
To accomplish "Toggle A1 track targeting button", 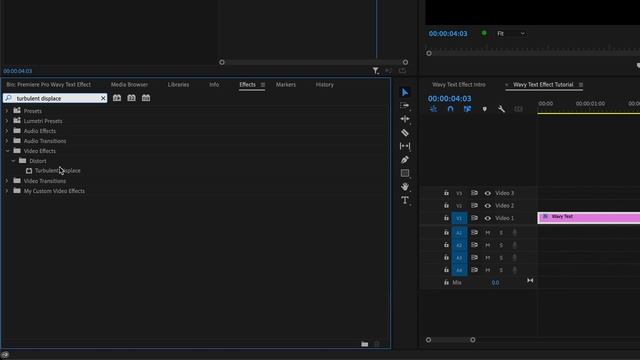I will coord(459,233).
